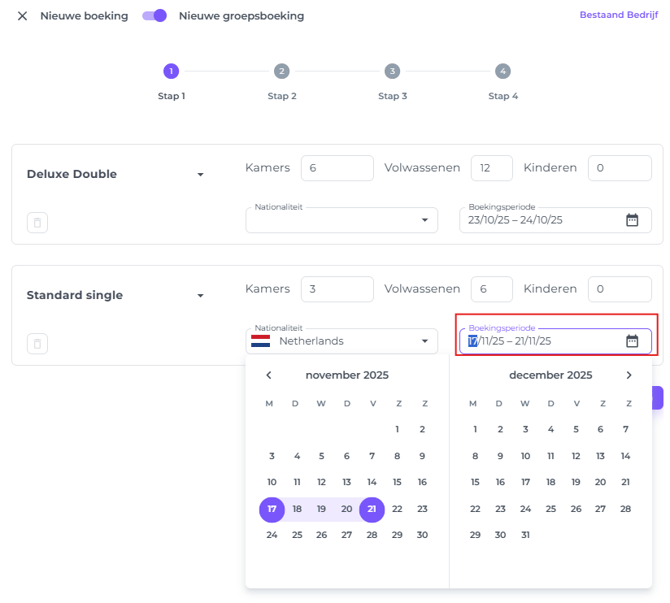This screenshot has width=670, height=603.
Task: Expand the Deluxe Double room type dropdown
Action: pyautogui.click(x=200, y=174)
